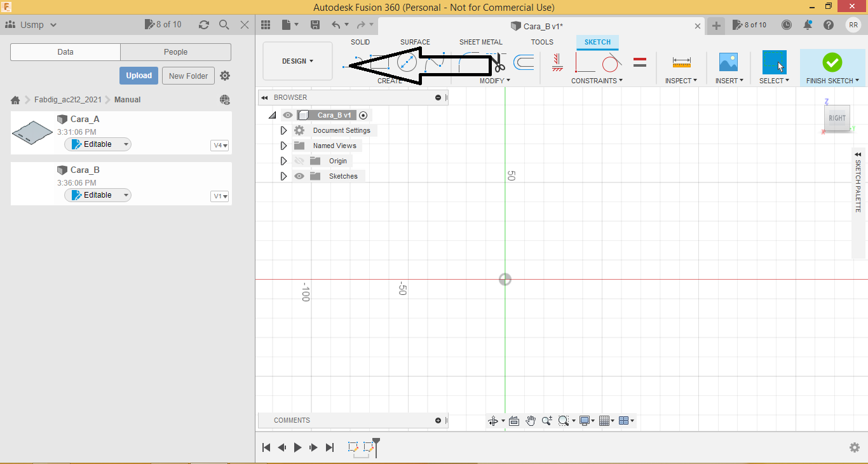Click the FINISH SKETCH button
The image size is (868, 464).
pyautogui.click(x=832, y=69)
